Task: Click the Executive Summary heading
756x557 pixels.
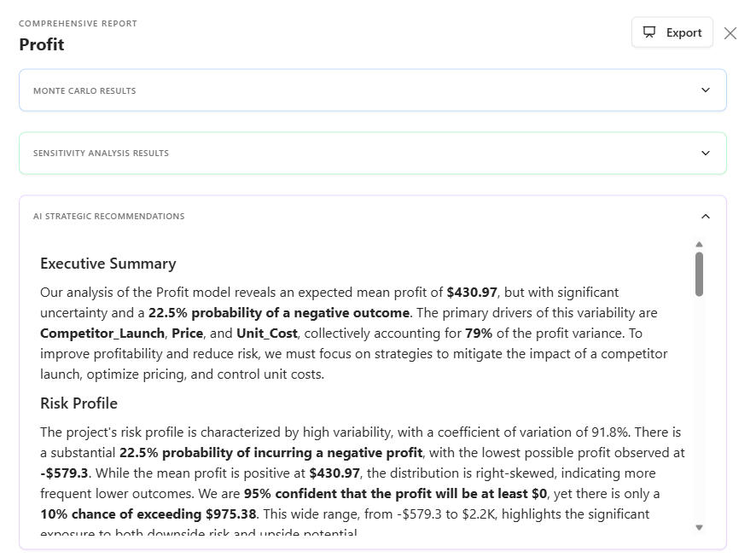Action: (108, 264)
